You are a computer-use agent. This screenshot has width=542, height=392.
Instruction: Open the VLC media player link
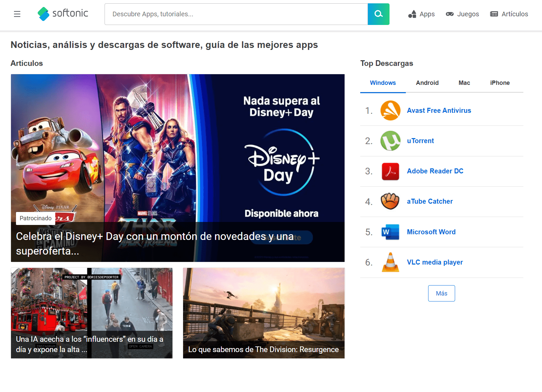click(435, 262)
